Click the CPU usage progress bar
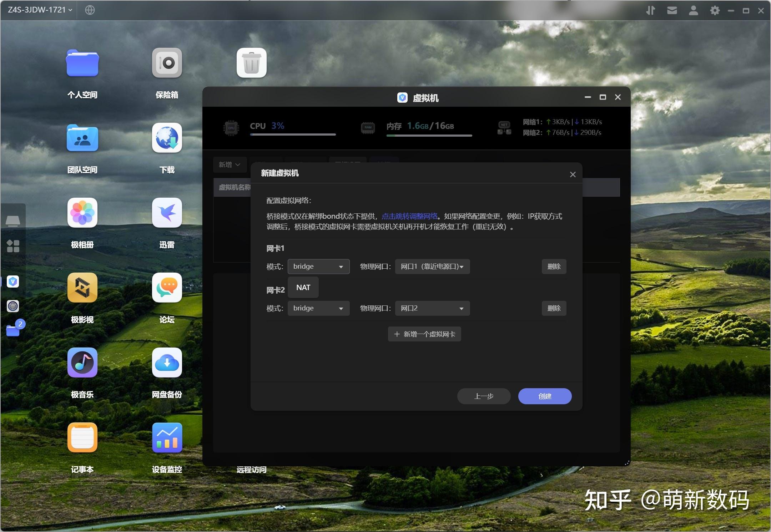The image size is (771, 532). point(292,134)
